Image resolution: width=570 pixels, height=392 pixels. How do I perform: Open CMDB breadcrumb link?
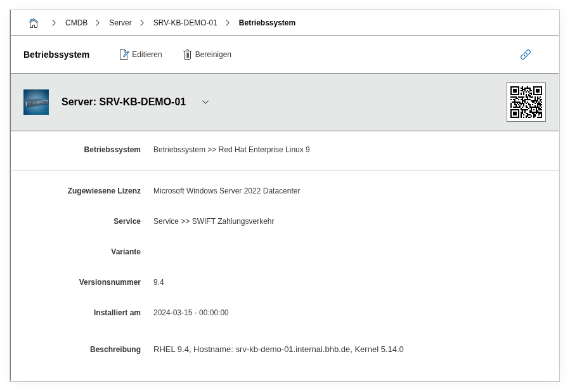tap(76, 23)
